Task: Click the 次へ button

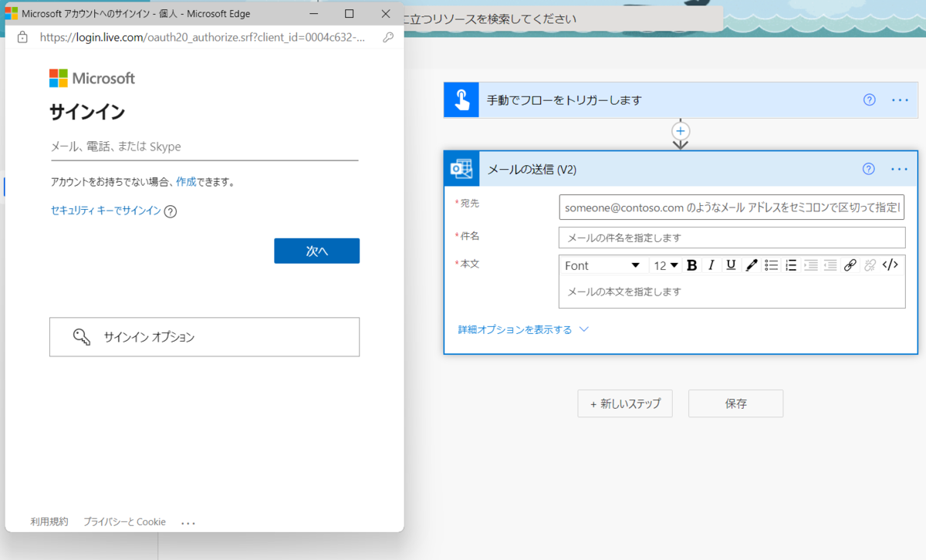Action: [316, 251]
